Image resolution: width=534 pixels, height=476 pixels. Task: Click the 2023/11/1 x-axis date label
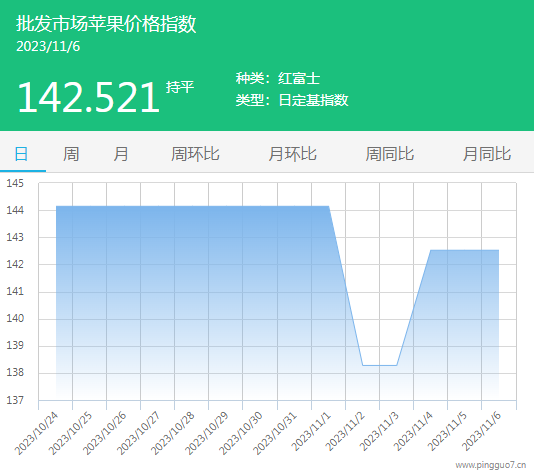(x=311, y=431)
